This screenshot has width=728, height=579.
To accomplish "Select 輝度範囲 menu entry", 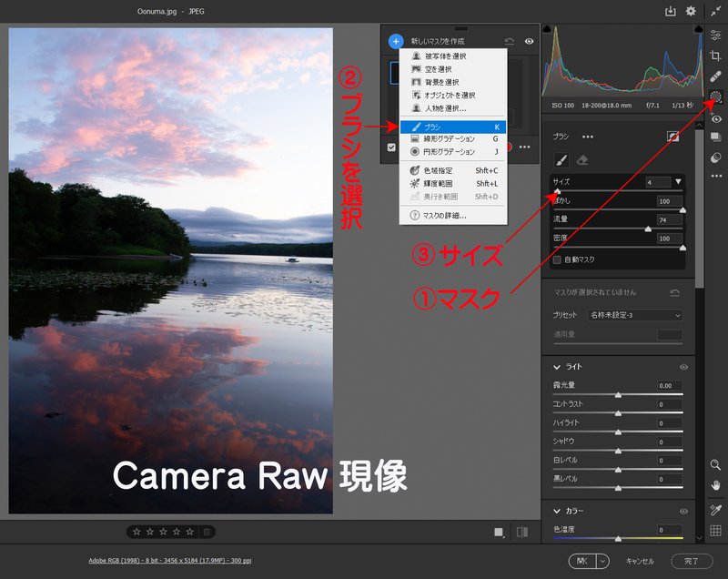I will coord(453,183).
